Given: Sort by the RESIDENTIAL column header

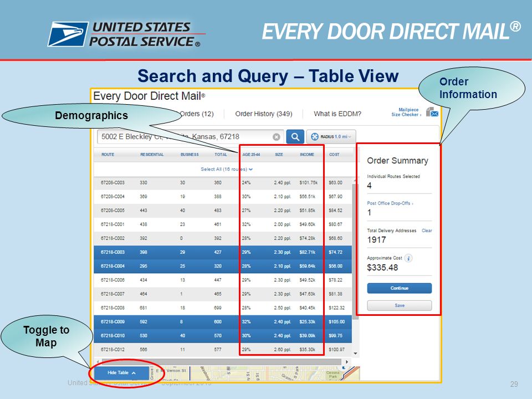Looking at the screenshot, I should pyautogui.click(x=152, y=155).
